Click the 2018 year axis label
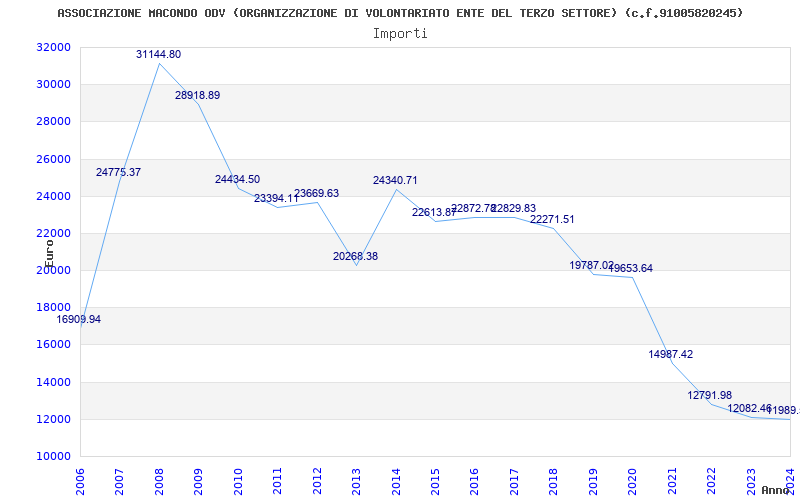 pyautogui.click(x=554, y=480)
